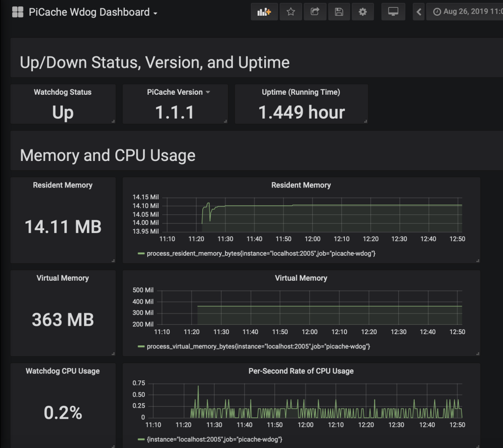Save the dashboard with disk icon
Screen dimensions: 503x448
(x=339, y=12)
